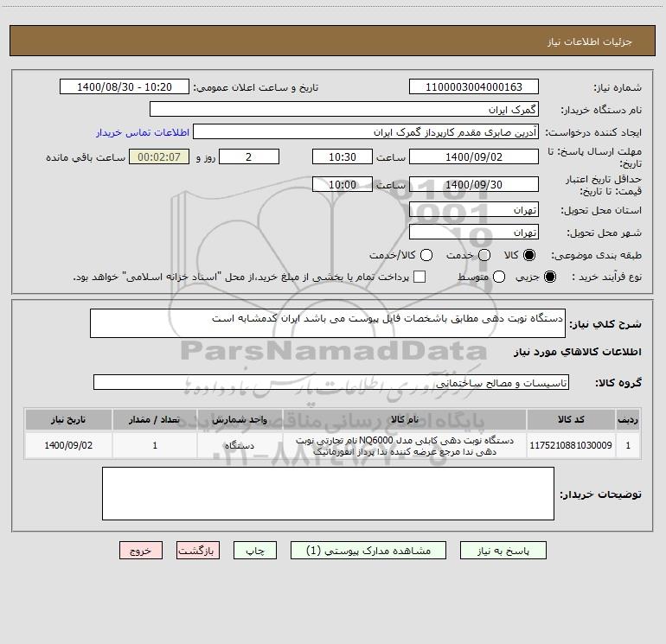Open اطلاعات تماس خریدار link
The width and height of the screenshot is (666, 644).
coord(143,132)
